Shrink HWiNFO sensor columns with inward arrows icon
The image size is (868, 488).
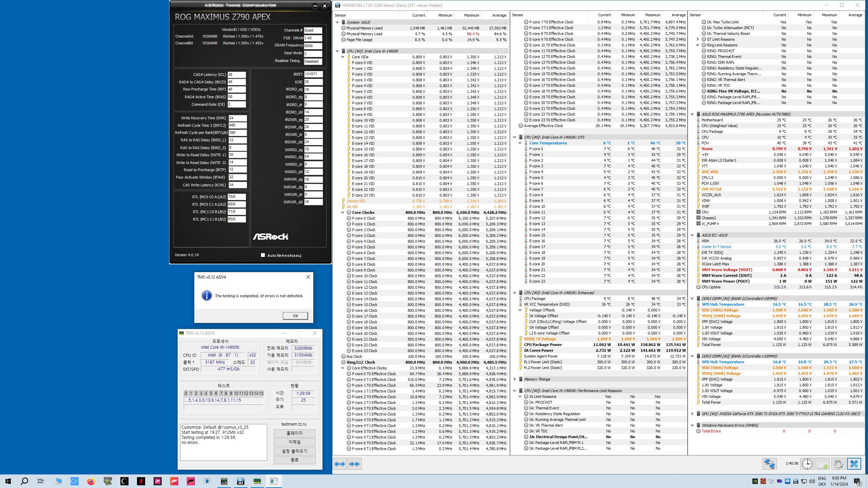(354, 464)
